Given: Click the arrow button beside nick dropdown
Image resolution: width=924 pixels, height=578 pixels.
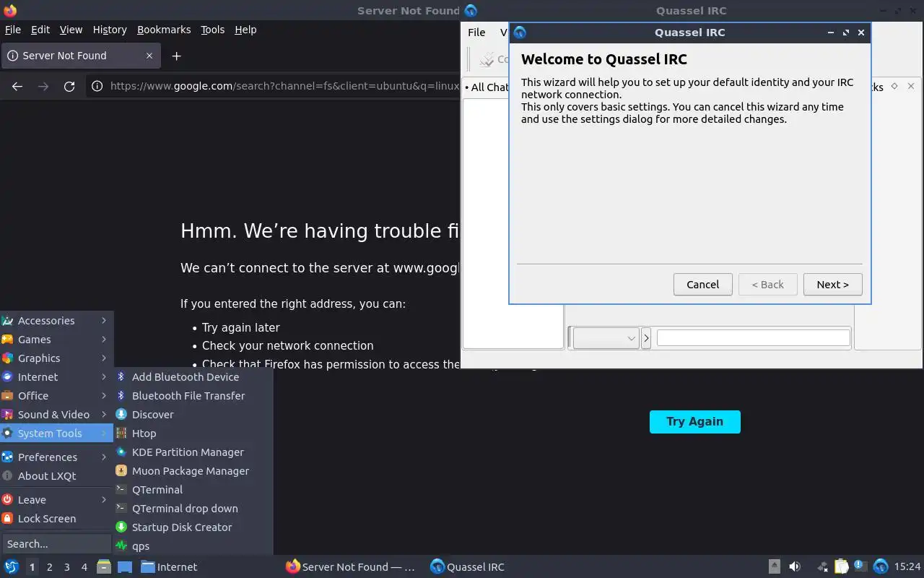Looking at the screenshot, I should [x=646, y=338].
